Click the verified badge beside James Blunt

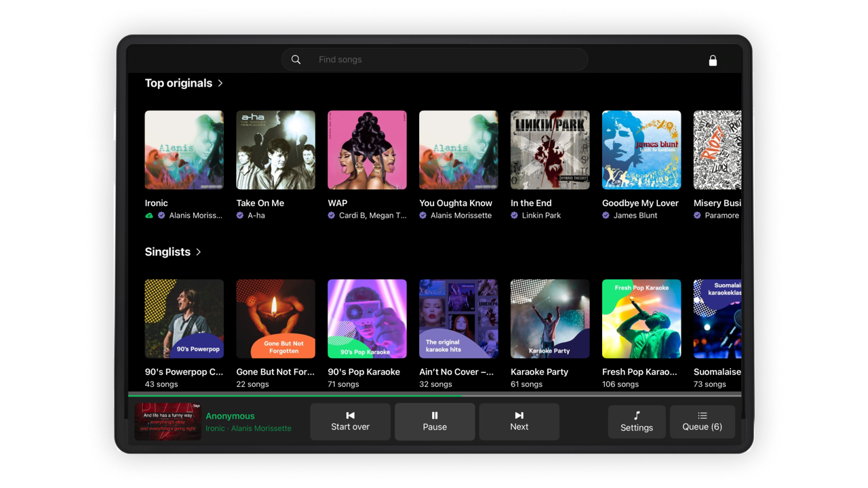coord(606,216)
